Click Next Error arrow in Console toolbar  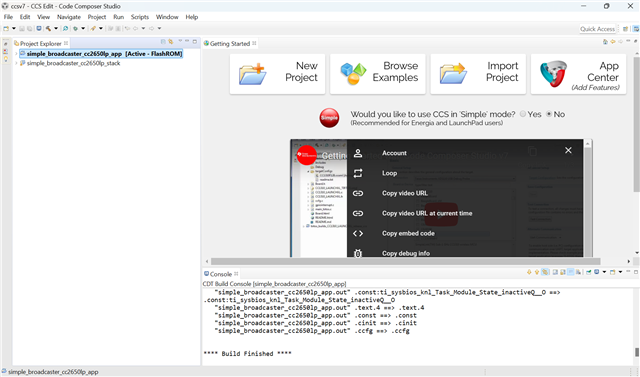(x=529, y=272)
